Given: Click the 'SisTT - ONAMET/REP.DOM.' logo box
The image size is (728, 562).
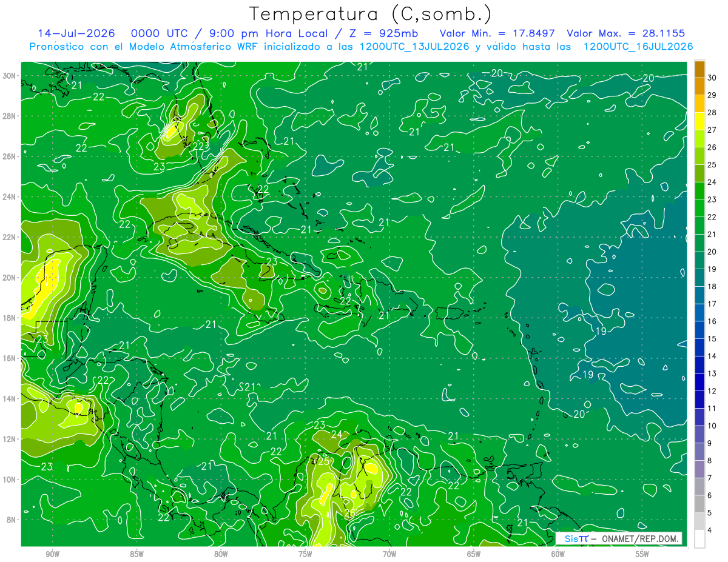Looking at the screenshot, I should (619, 538).
